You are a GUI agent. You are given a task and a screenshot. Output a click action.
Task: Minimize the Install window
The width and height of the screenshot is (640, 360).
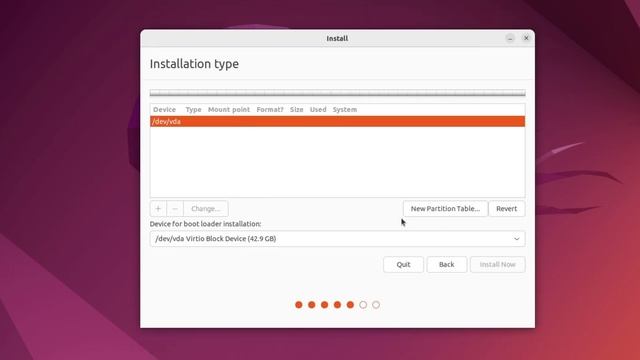coord(510,38)
